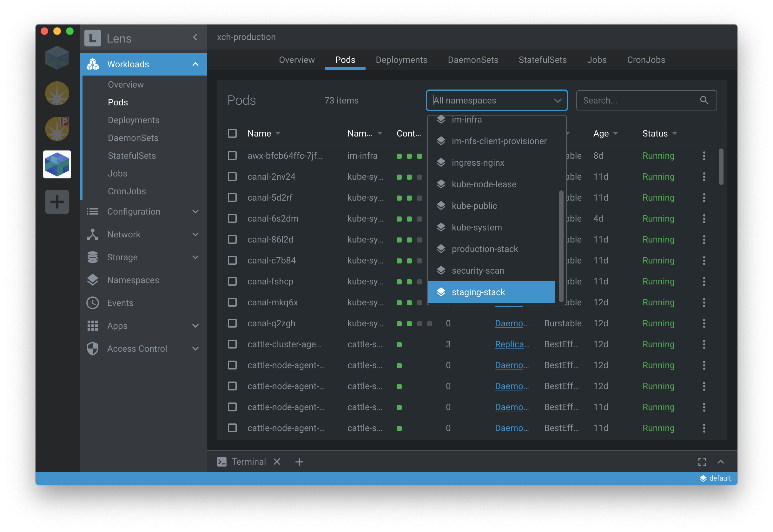773x532 pixels.
Task: Open Jobs in the sidebar
Action: pyautogui.click(x=118, y=173)
